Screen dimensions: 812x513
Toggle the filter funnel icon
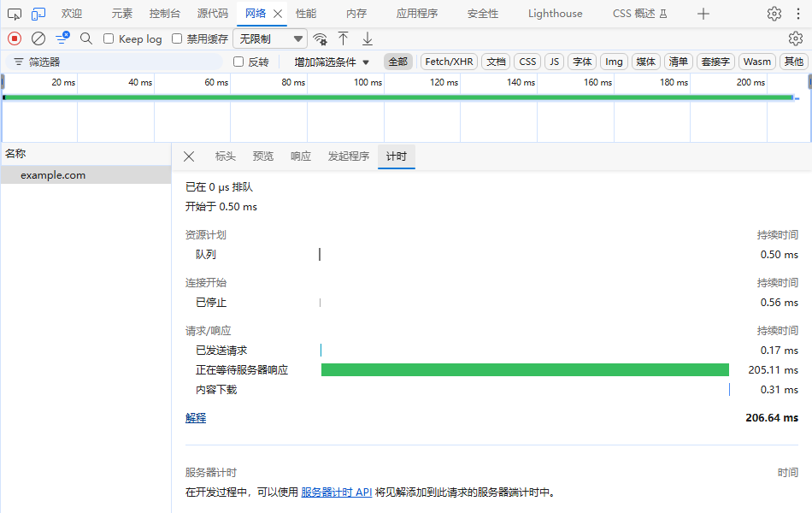[62, 38]
